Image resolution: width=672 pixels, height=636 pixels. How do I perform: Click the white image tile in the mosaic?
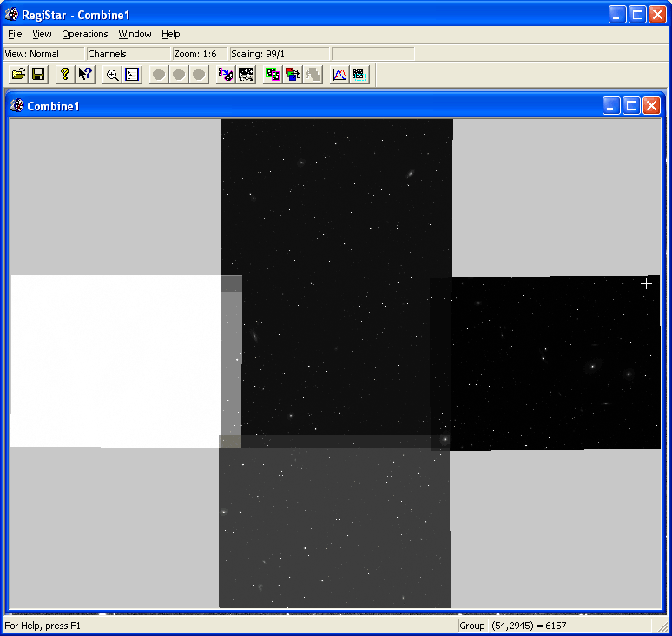pos(113,361)
